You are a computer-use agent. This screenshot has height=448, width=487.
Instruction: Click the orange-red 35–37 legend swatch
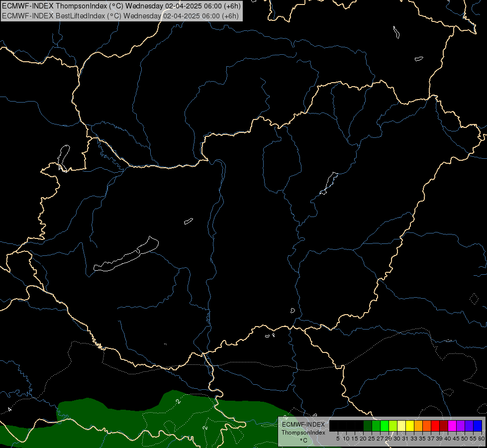point(427,426)
